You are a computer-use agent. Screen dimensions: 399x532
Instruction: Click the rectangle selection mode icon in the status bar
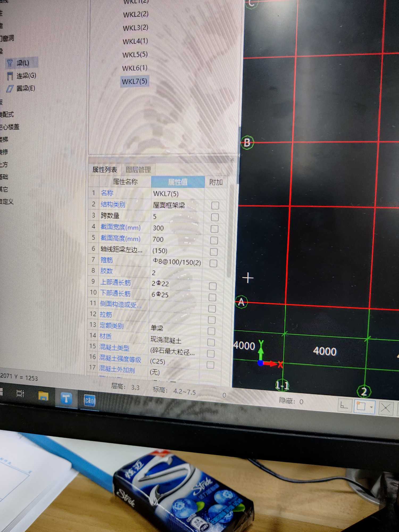[361, 406]
